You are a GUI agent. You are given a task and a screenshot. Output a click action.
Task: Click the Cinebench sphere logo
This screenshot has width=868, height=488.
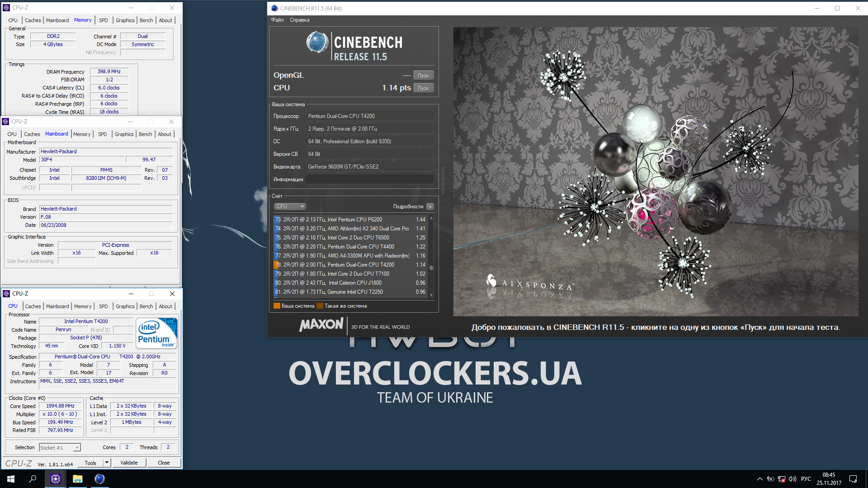(317, 42)
